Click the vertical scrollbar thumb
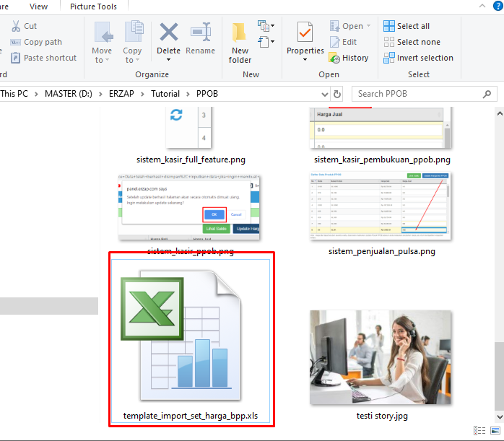The width and height of the screenshot is (504, 441). pyautogui.click(x=500, y=377)
